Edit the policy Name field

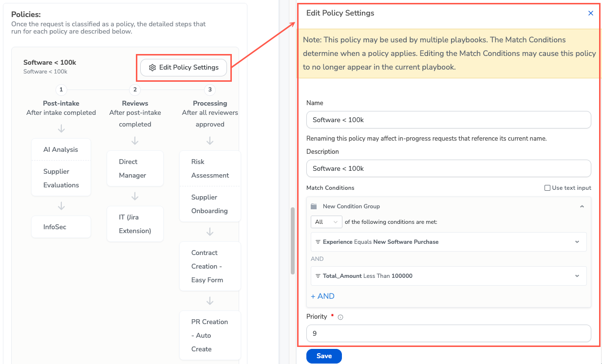[449, 120]
